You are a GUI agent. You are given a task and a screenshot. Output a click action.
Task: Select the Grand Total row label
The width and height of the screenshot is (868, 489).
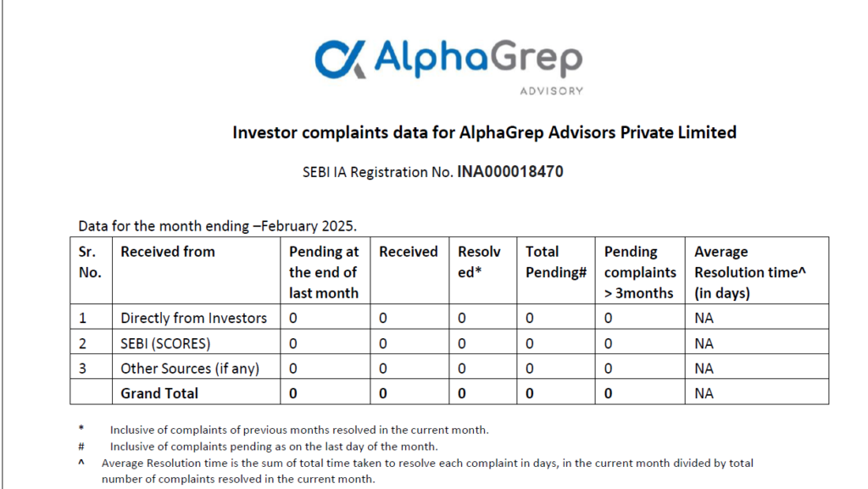159,393
